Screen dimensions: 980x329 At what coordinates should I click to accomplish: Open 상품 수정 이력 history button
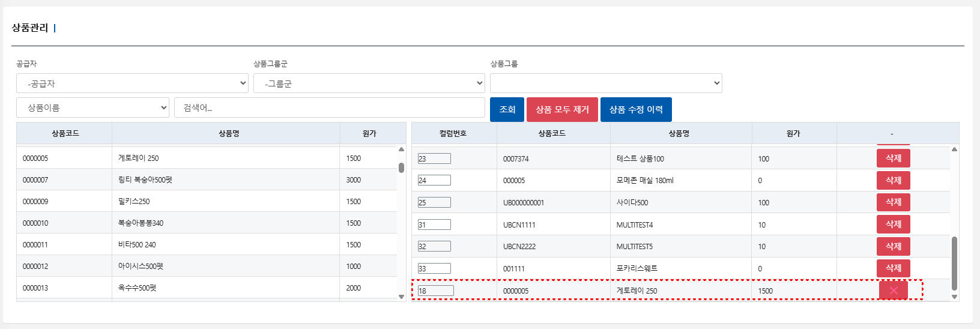pyautogui.click(x=636, y=109)
